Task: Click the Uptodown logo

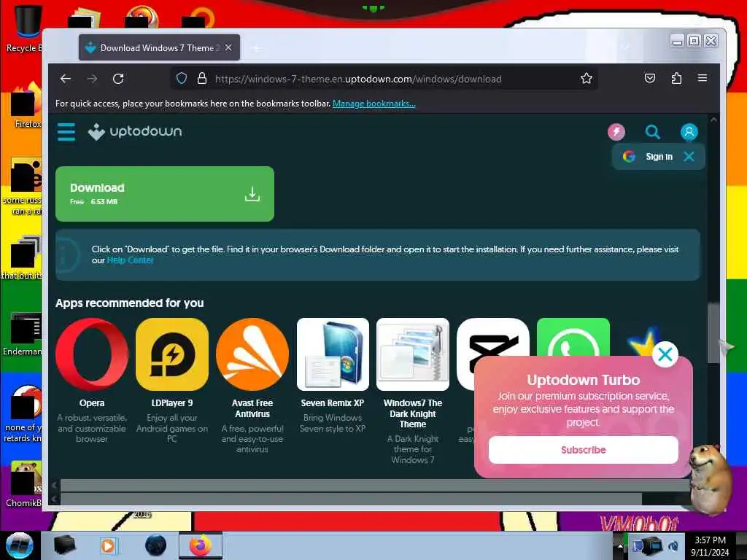Action: click(x=135, y=131)
